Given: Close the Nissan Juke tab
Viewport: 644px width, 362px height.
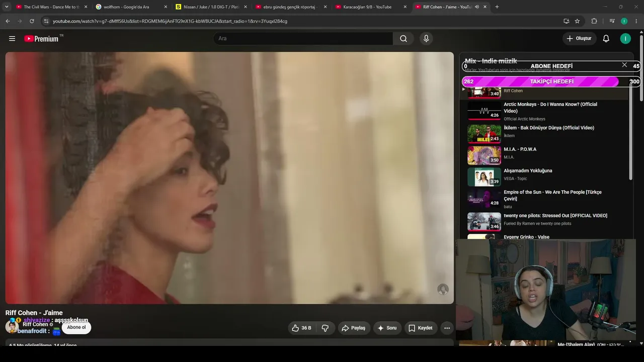Looking at the screenshot, I should pos(245,7).
